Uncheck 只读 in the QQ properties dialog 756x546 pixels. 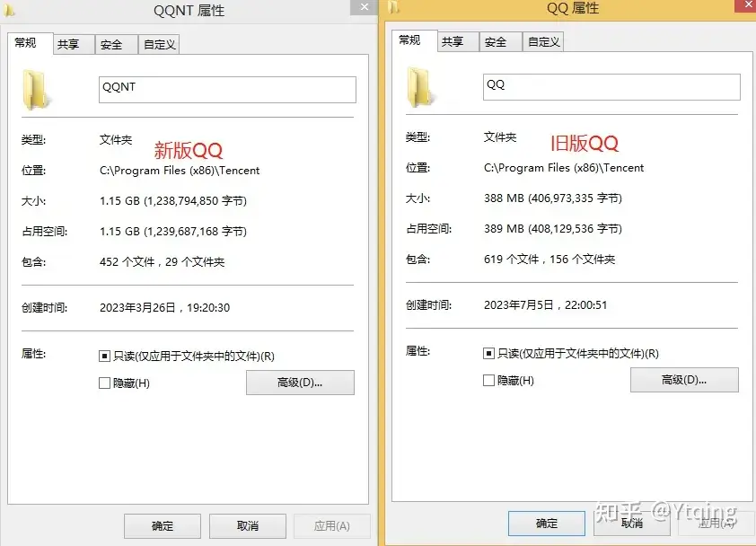pyautogui.click(x=488, y=353)
